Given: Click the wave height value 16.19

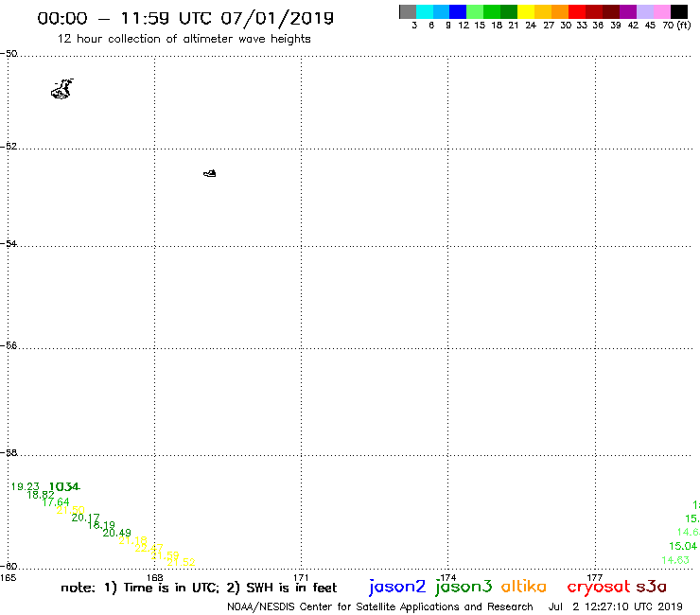Looking at the screenshot, I should [x=101, y=525].
